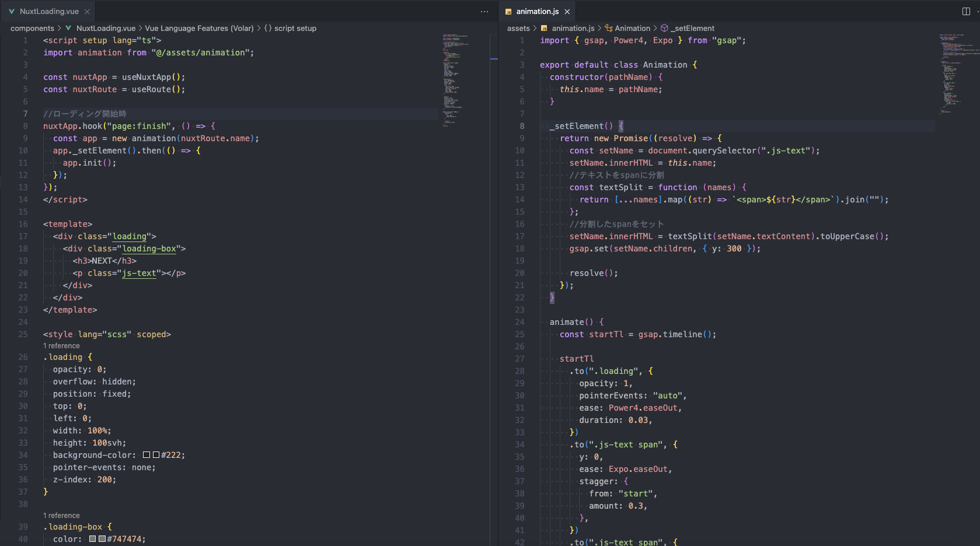The image size is (980, 546).
Task: Open script setup breadcrumb item
Action: [x=295, y=28]
